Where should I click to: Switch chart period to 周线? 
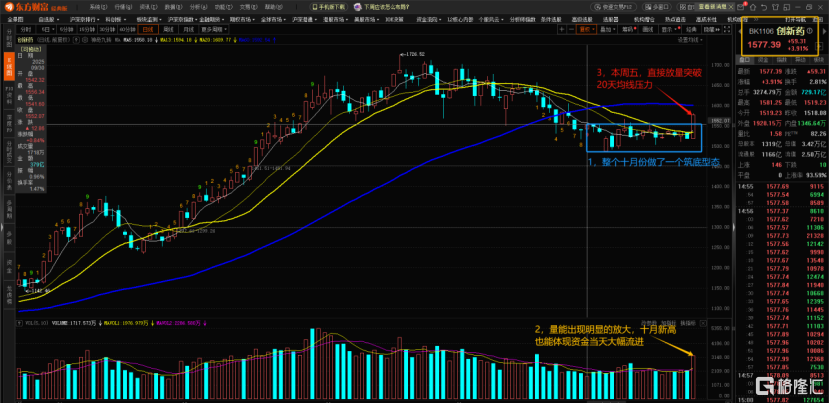tap(169, 29)
